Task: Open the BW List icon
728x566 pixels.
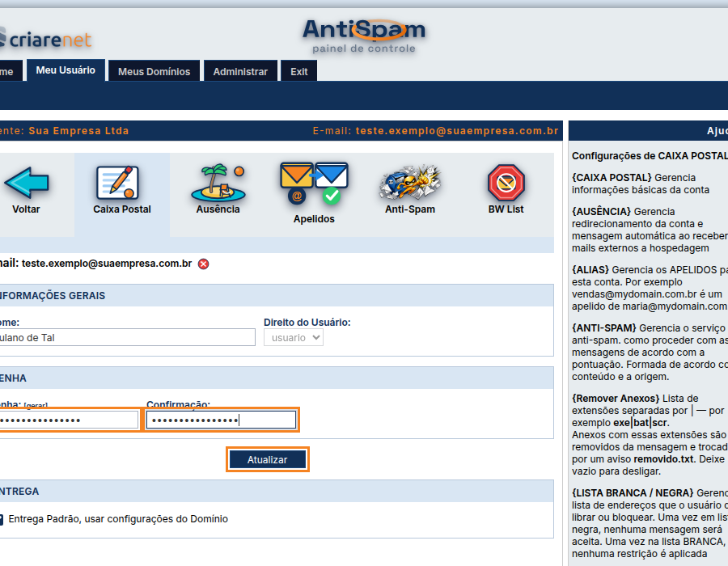Action: click(506, 183)
